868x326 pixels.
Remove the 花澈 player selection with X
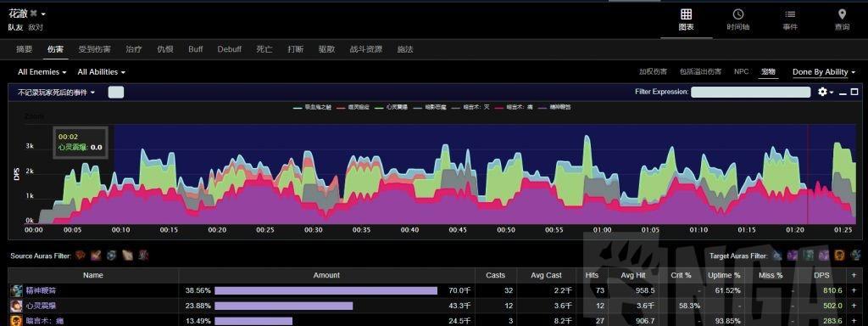pos(33,14)
